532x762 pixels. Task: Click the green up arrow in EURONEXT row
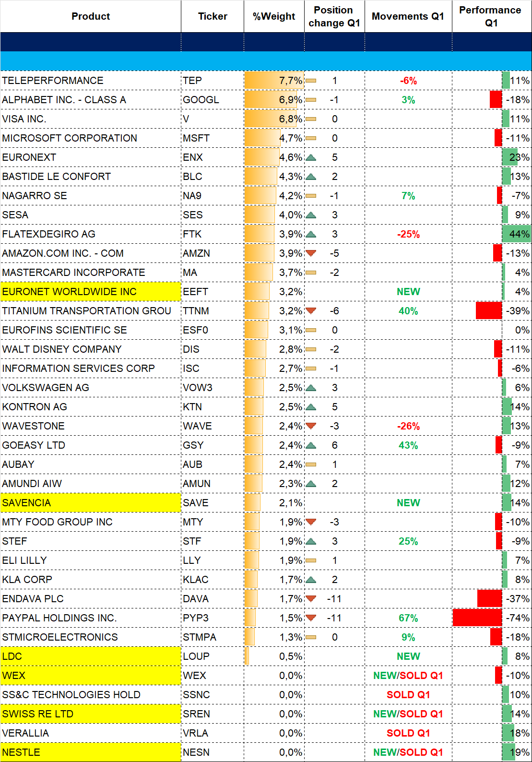click(x=311, y=157)
